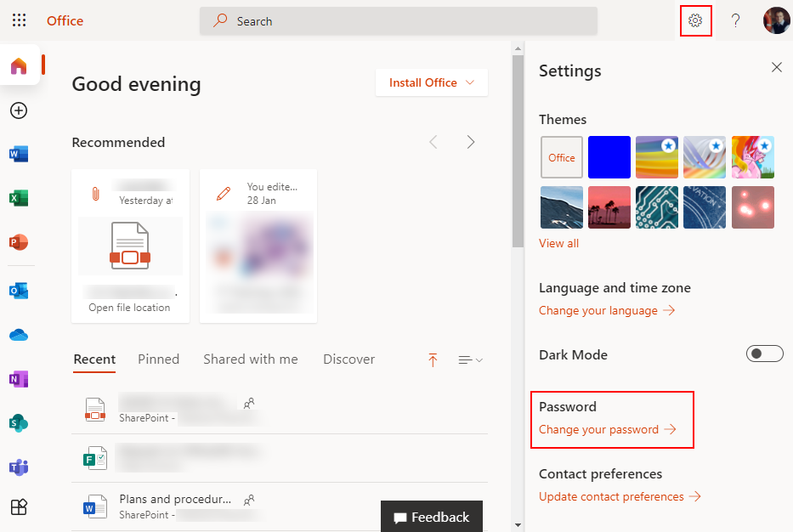Click Change your language link
The width and height of the screenshot is (793, 532).
(x=607, y=310)
